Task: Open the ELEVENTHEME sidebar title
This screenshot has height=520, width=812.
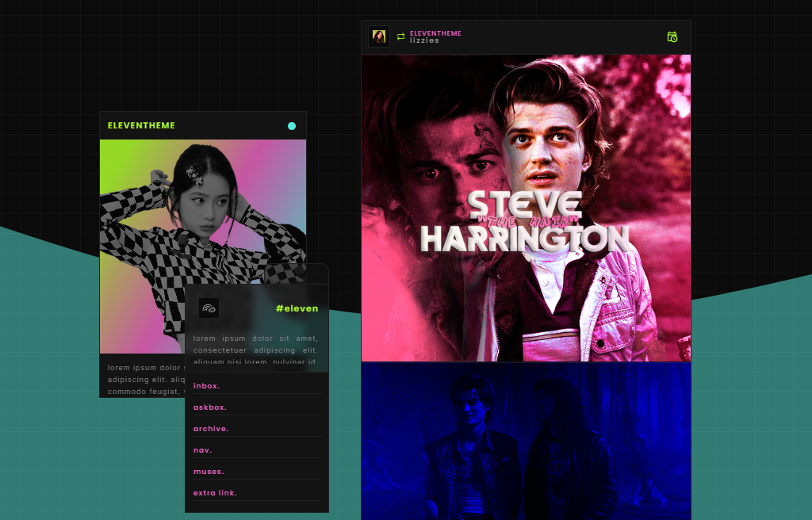Action: coord(141,126)
